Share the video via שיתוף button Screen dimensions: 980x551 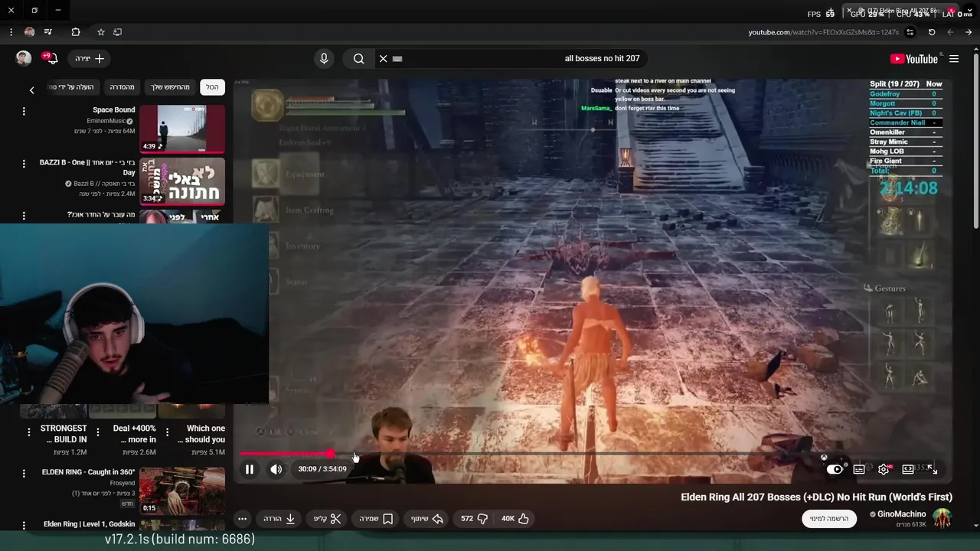[427, 519]
